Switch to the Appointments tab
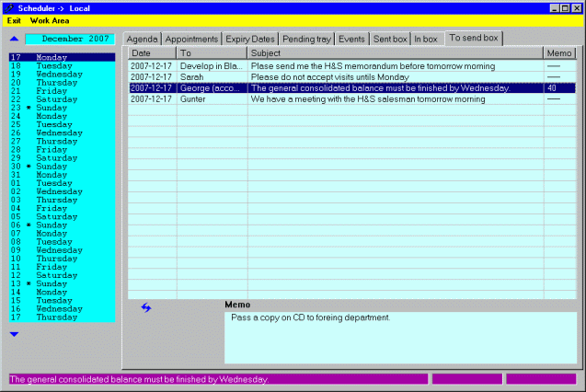586x392 pixels. coord(193,40)
